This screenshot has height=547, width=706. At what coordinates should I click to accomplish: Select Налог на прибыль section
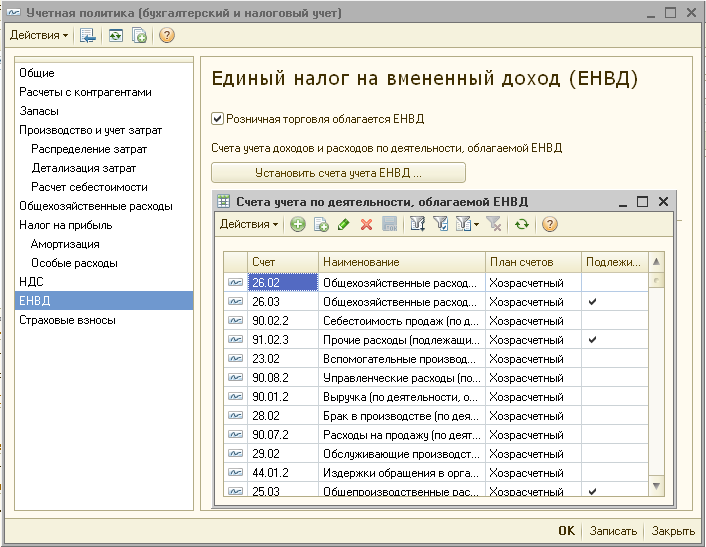[66, 225]
